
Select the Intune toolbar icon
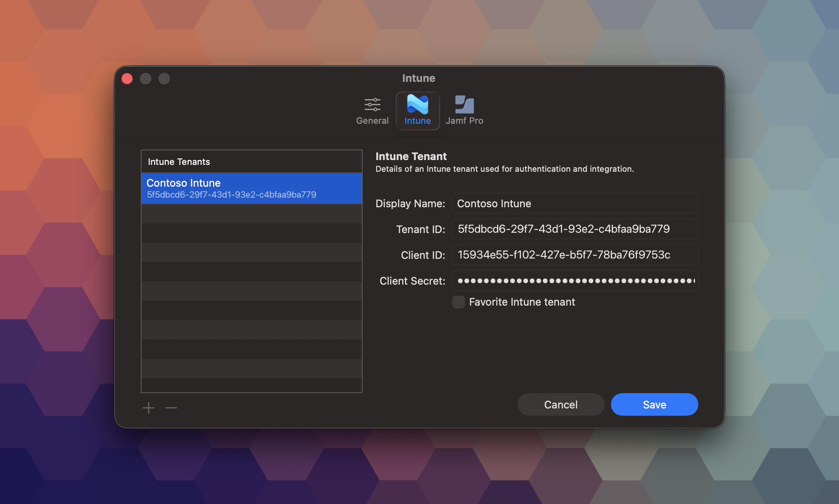point(417,105)
